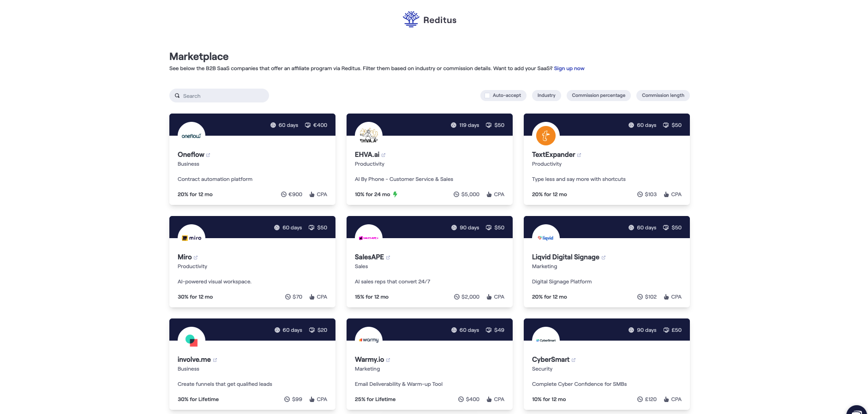The image size is (868, 414).
Task: Open Miro external link icon
Action: tap(196, 258)
